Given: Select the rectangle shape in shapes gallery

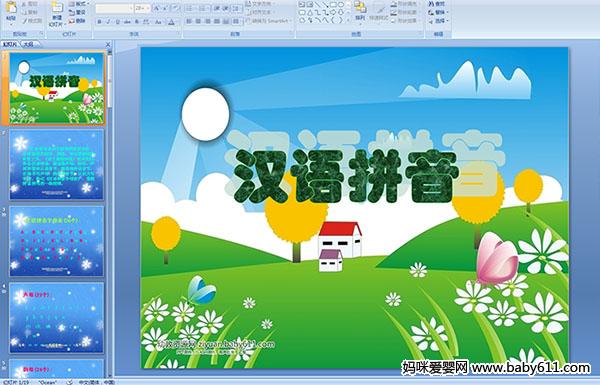Looking at the screenshot, I should coord(334,5).
